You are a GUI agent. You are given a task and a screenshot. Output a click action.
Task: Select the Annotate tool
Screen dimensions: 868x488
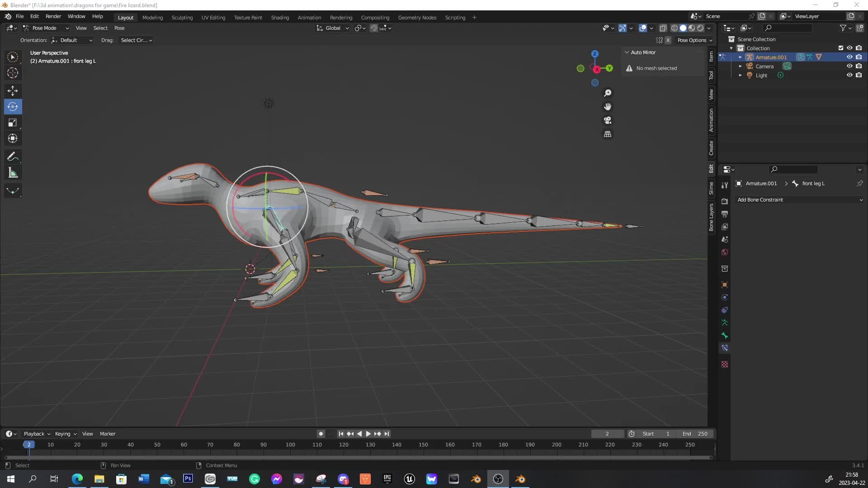(x=13, y=156)
